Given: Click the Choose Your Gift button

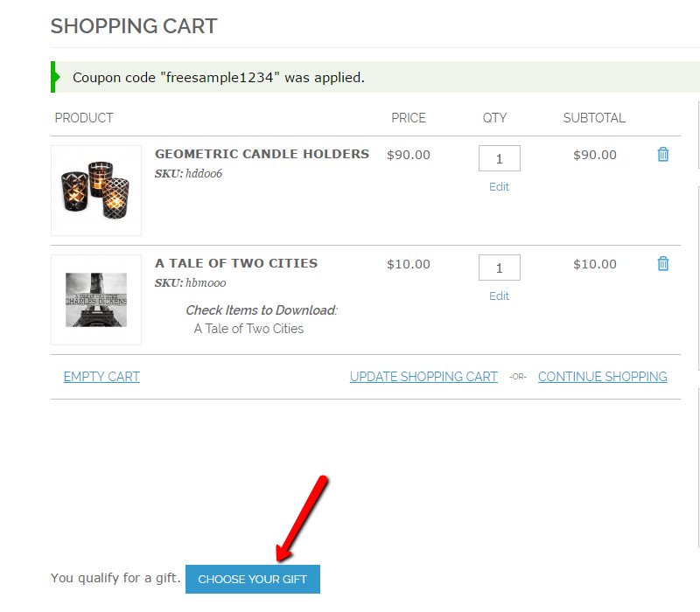Looking at the screenshot, I should click(253, 579).
